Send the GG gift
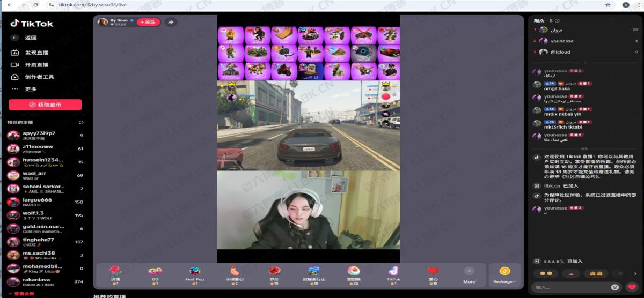 (155, 274)
